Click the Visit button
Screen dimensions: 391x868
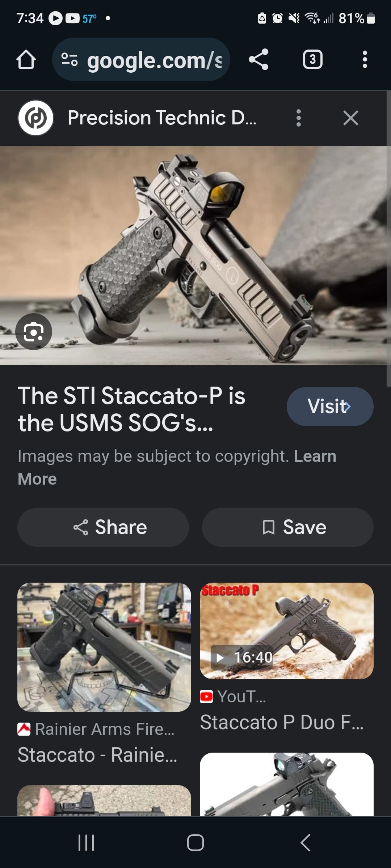330,406
